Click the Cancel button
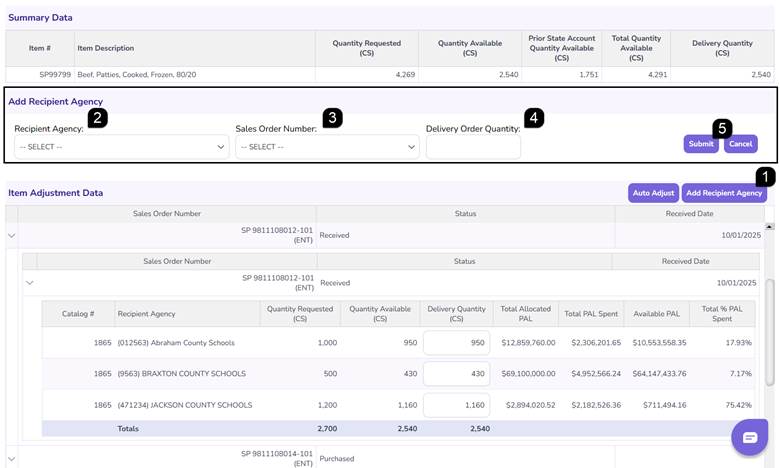 741,144
